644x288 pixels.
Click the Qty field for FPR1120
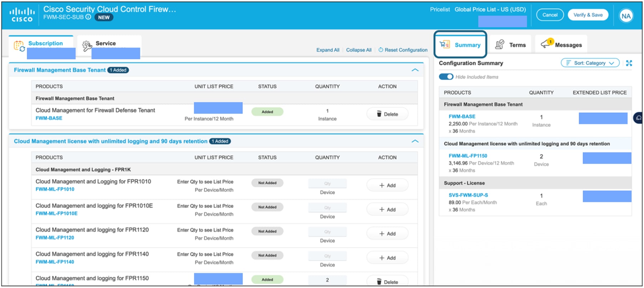(x=327, y=232)
